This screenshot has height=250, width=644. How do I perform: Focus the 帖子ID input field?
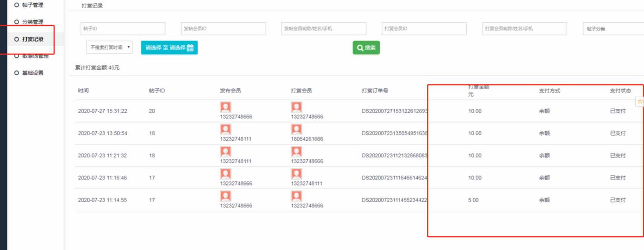(123, 29)
